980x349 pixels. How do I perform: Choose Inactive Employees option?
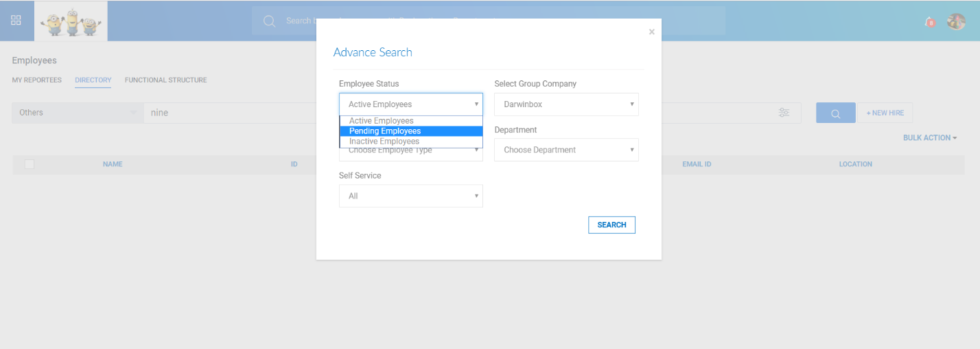point(411,142)
